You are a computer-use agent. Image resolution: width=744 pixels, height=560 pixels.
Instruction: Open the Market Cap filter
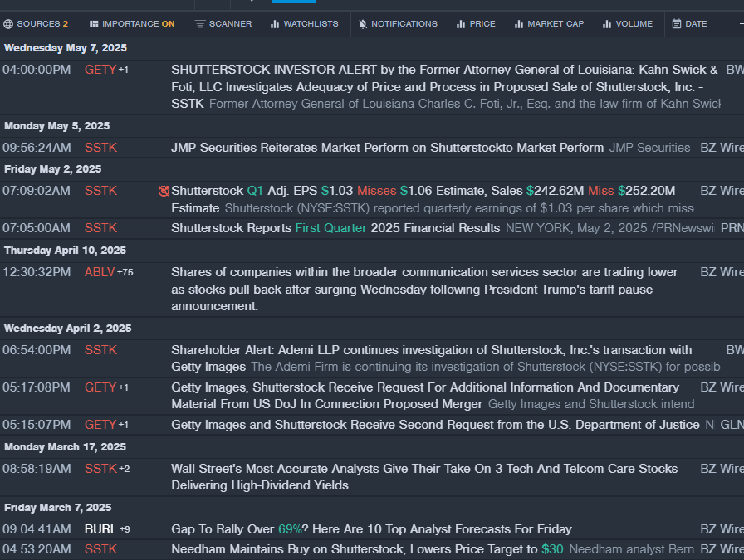point(549,24)
